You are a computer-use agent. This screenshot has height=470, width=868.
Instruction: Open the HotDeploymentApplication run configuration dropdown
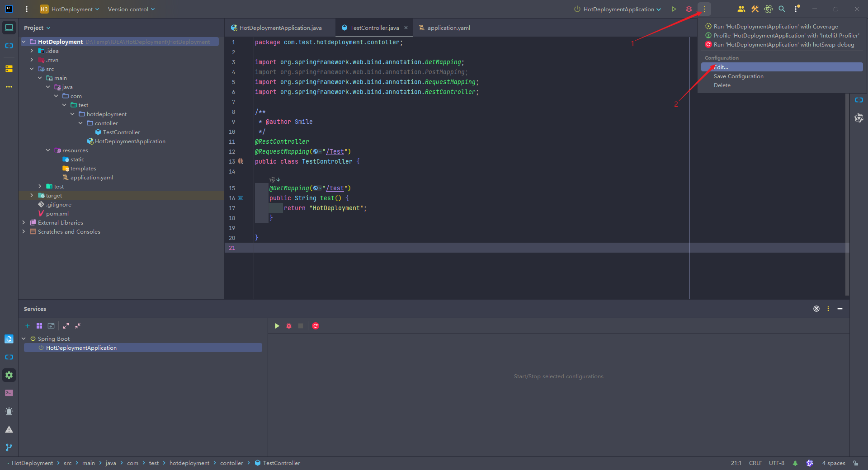pos(618,9)
